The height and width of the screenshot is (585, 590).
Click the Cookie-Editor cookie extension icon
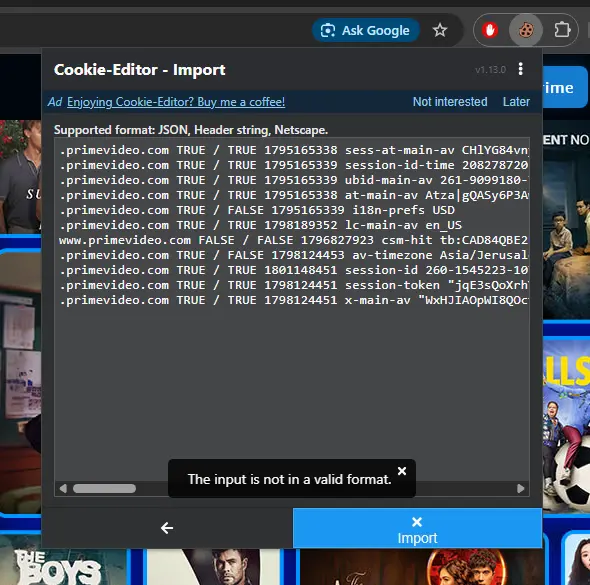click(526, 30)
